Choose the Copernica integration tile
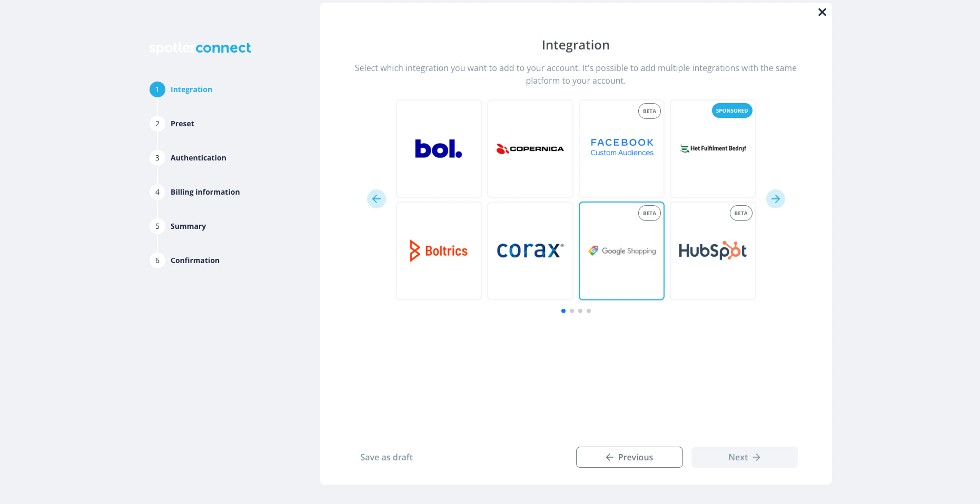 (x=530, y=149)
